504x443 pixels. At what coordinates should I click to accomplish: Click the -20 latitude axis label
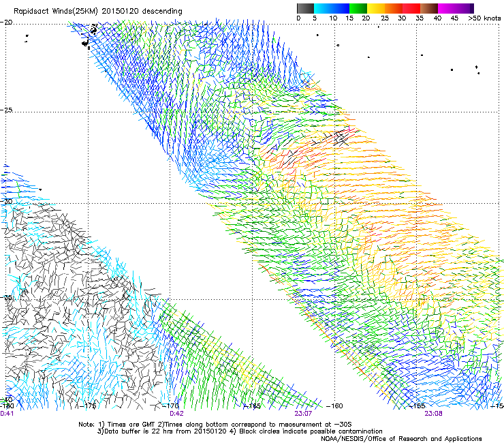(x=7, y=22)
